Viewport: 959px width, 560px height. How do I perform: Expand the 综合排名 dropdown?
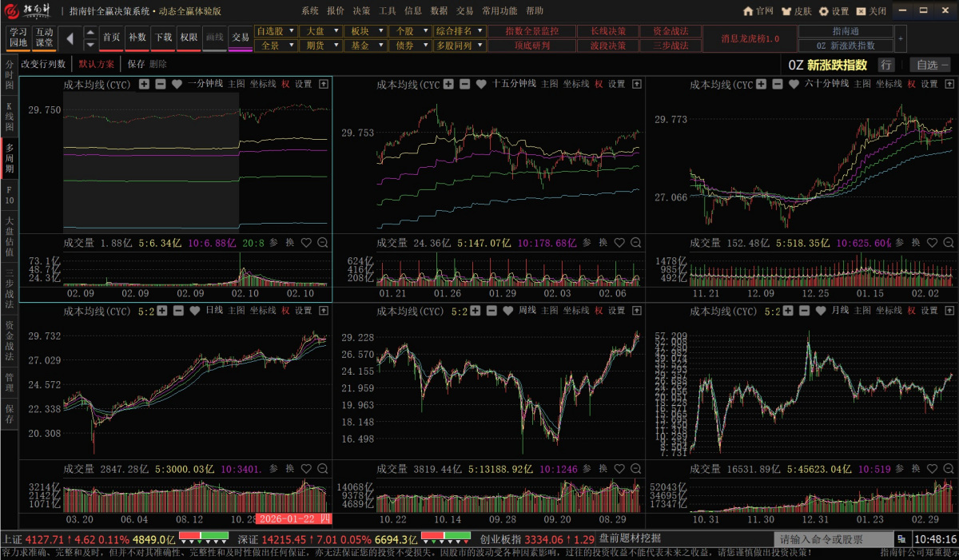(460, 30)
